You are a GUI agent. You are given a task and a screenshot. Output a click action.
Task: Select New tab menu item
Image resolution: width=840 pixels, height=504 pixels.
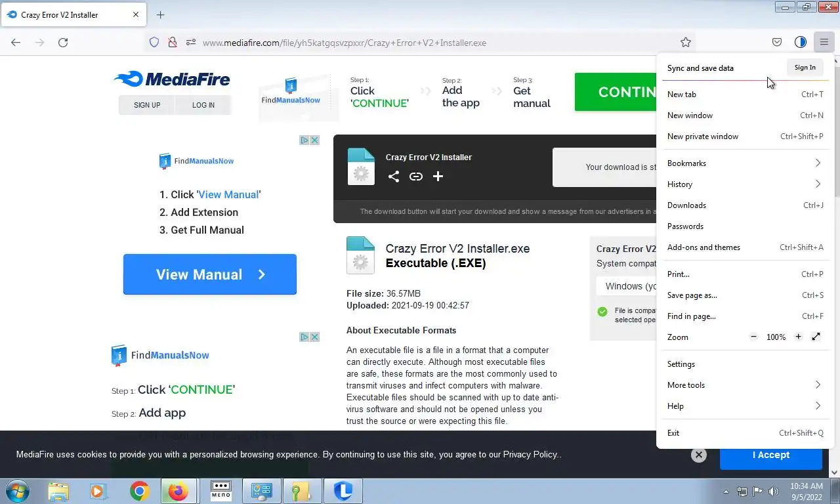[x=745, y=94]
